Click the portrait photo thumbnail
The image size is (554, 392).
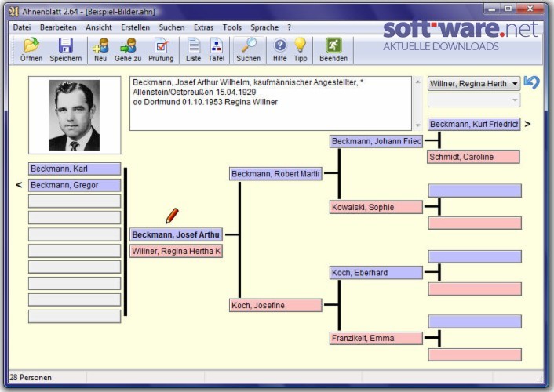pos(75,115)
